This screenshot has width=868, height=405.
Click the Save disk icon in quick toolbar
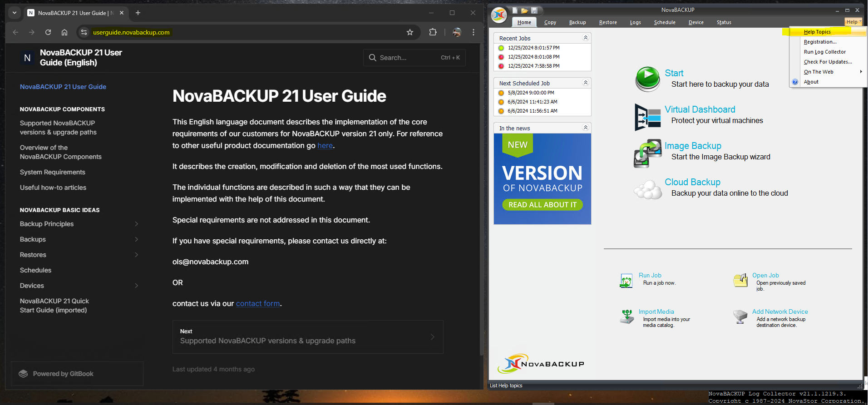coord(534,10)
